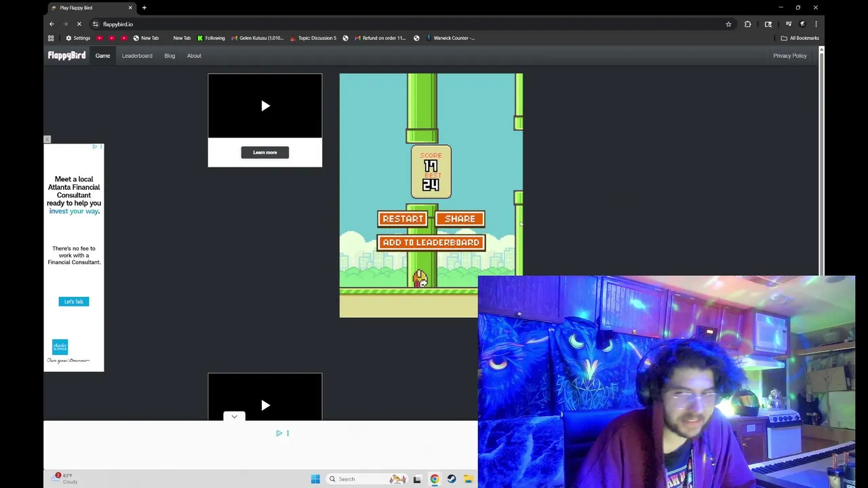View site information icon in address bar

(x=96, y=24)
